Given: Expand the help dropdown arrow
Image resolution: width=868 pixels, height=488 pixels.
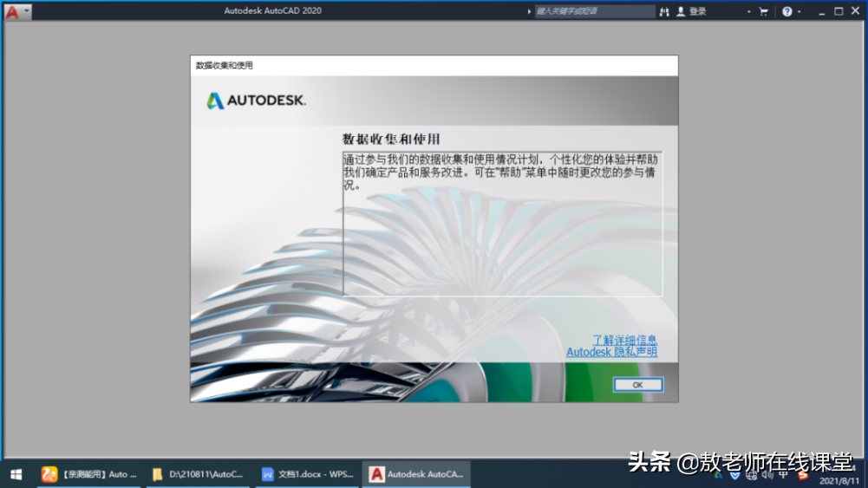Looking at the screenshot, I should [799, 11].
